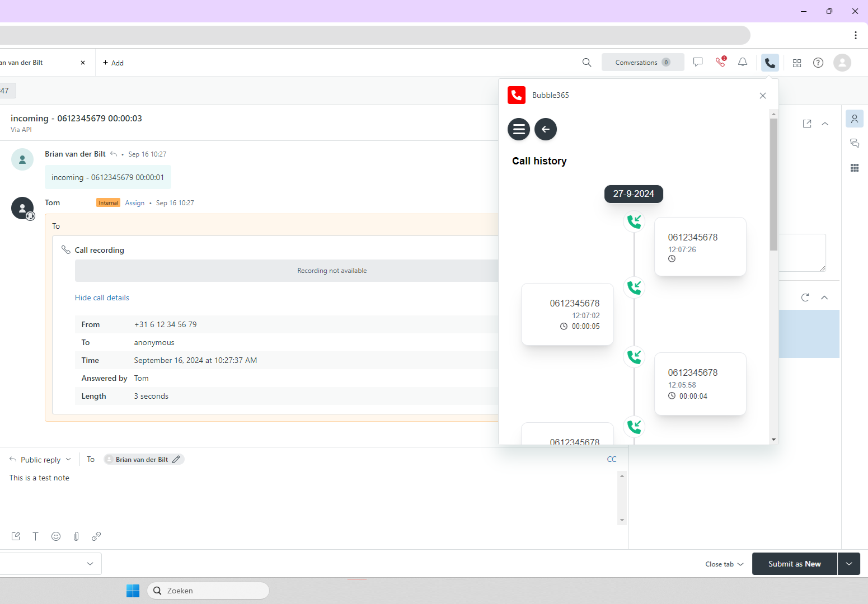Click the Submit as New button
The width and height of the screenshot is (868, 604).
pyautogui.click(x=794, y=564)
